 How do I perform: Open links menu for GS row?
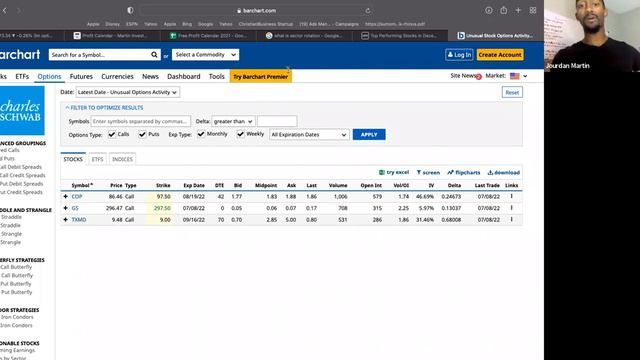(511, 208)
